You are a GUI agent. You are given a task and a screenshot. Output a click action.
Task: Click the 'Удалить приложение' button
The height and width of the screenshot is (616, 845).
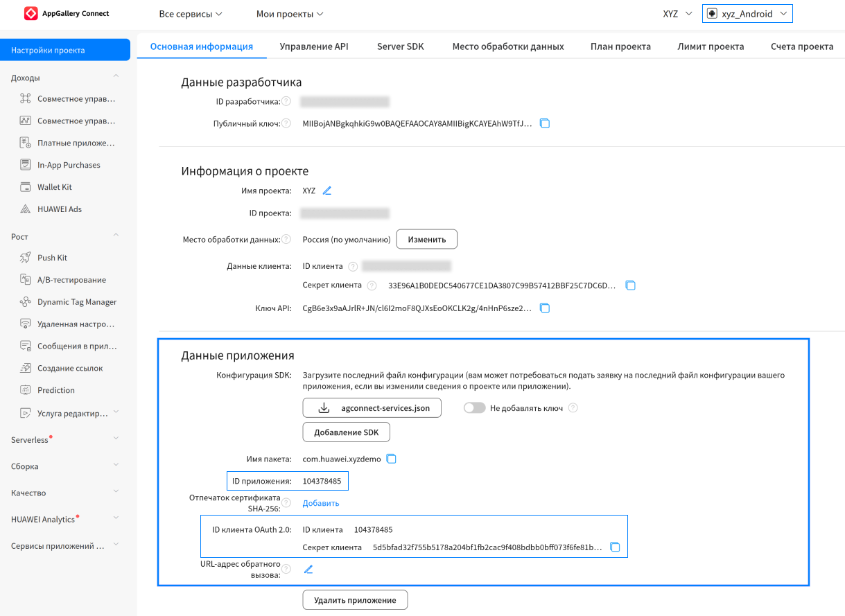pos(355,600)
